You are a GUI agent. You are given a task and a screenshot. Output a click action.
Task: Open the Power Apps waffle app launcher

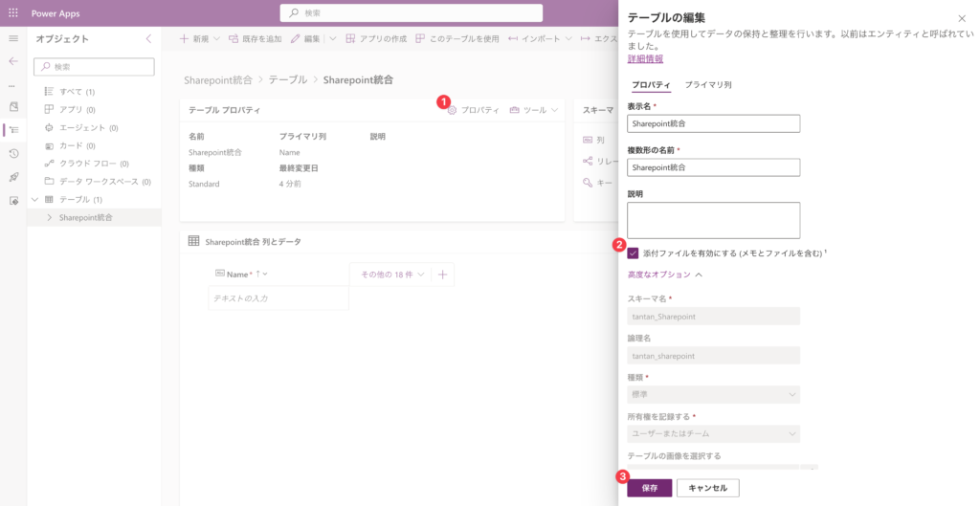(x=13, y=12)
